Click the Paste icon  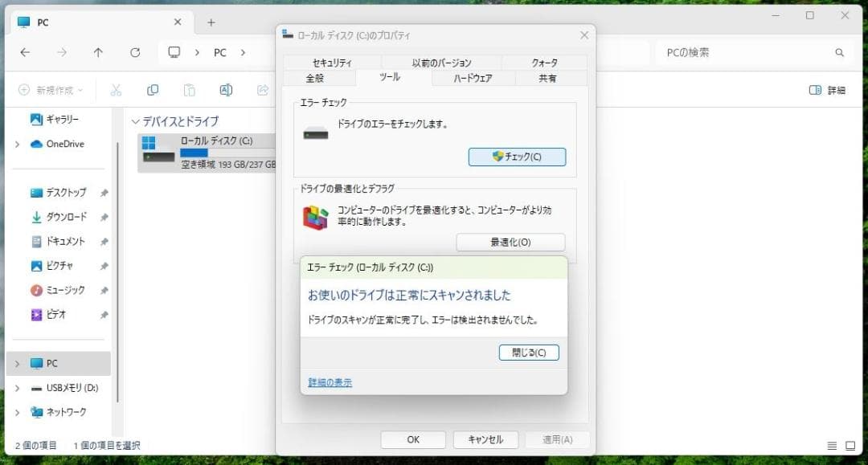[190, 90]
